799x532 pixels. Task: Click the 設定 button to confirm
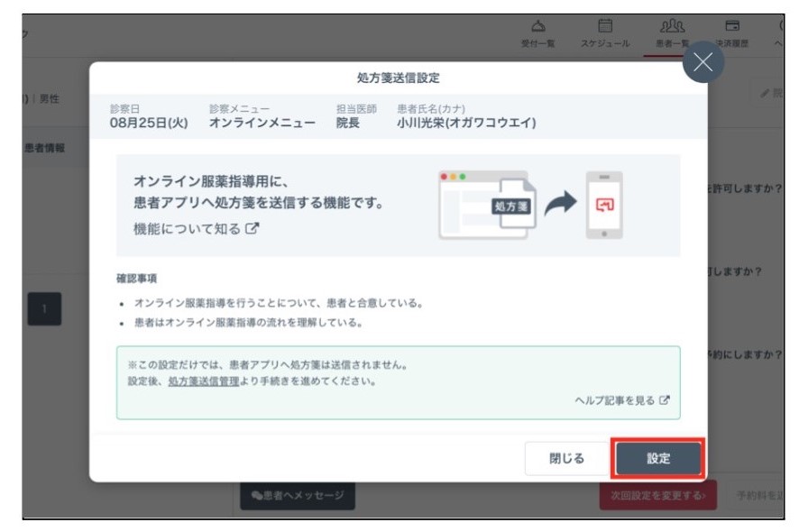657,458
